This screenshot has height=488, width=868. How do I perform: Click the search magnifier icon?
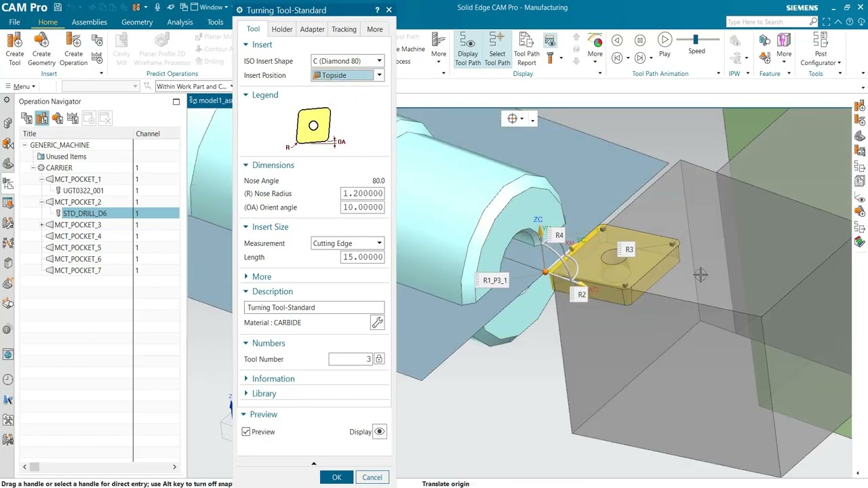point(814,22)
